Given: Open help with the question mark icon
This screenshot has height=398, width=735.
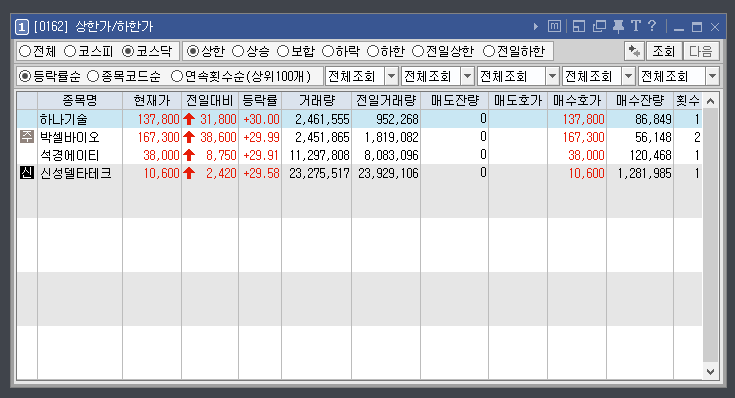Looking at the screenshot, I should click(652, 26).
